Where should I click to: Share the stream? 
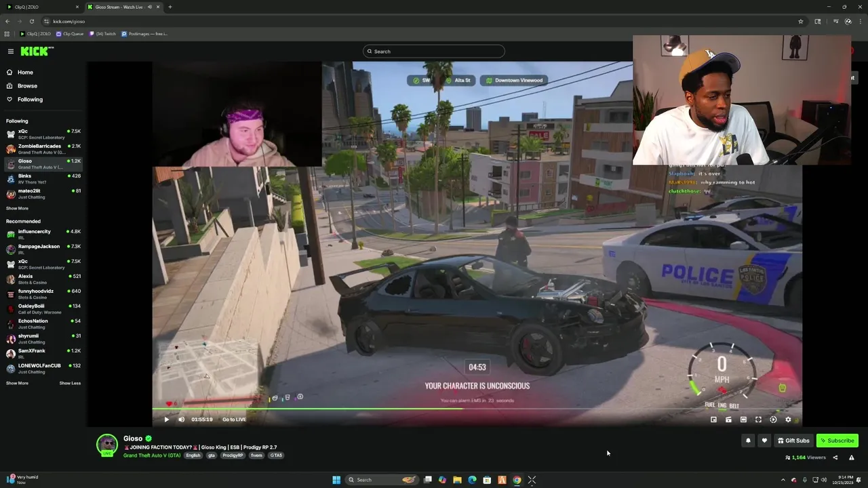coord(835,457)
